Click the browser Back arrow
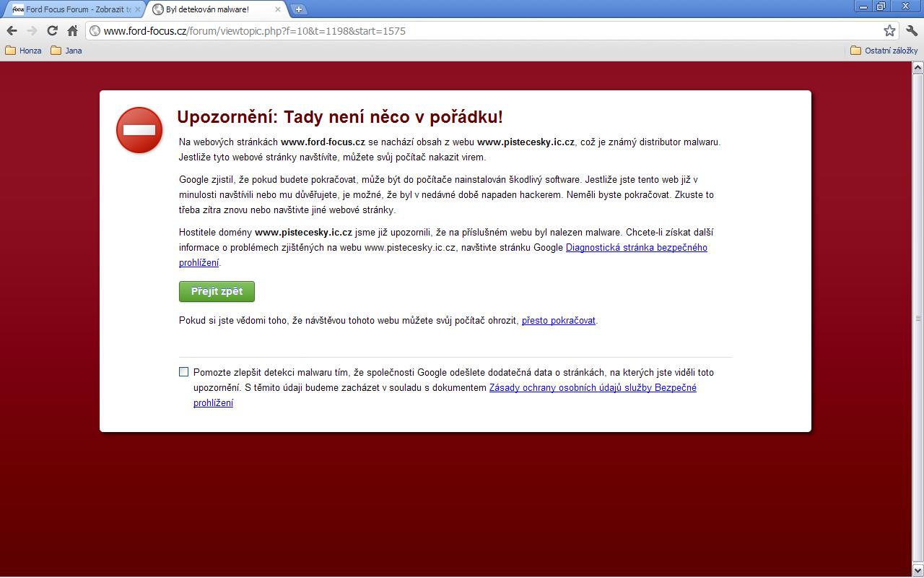Viewport: 924px width, 578px height. point(12,30)
